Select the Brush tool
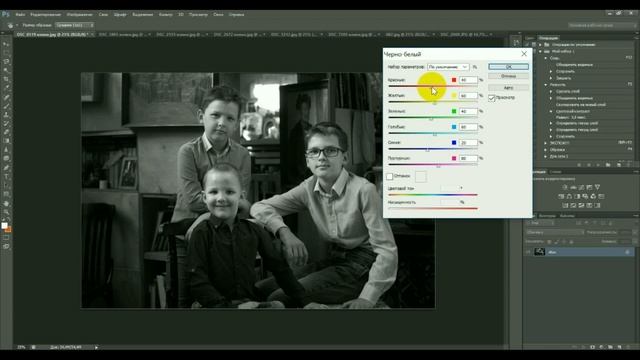640x360 pixels. 6,106
